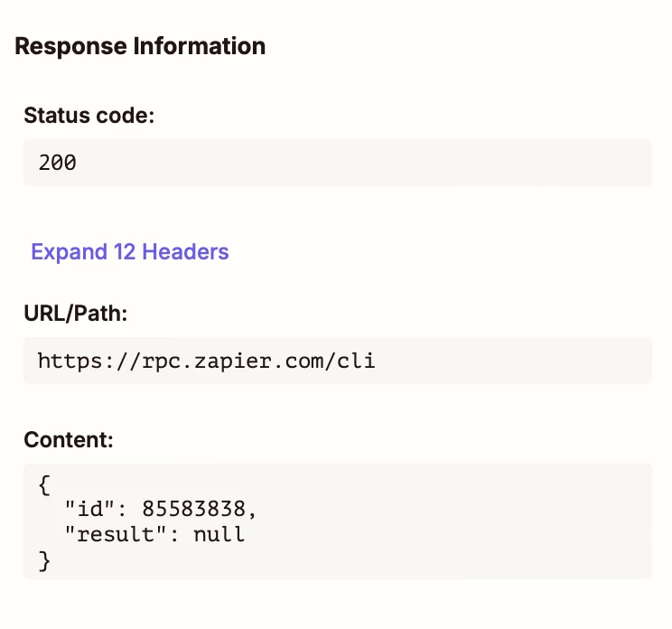Click the word Information in the heading
The image size is (672, 629).
tap(200, 46)
